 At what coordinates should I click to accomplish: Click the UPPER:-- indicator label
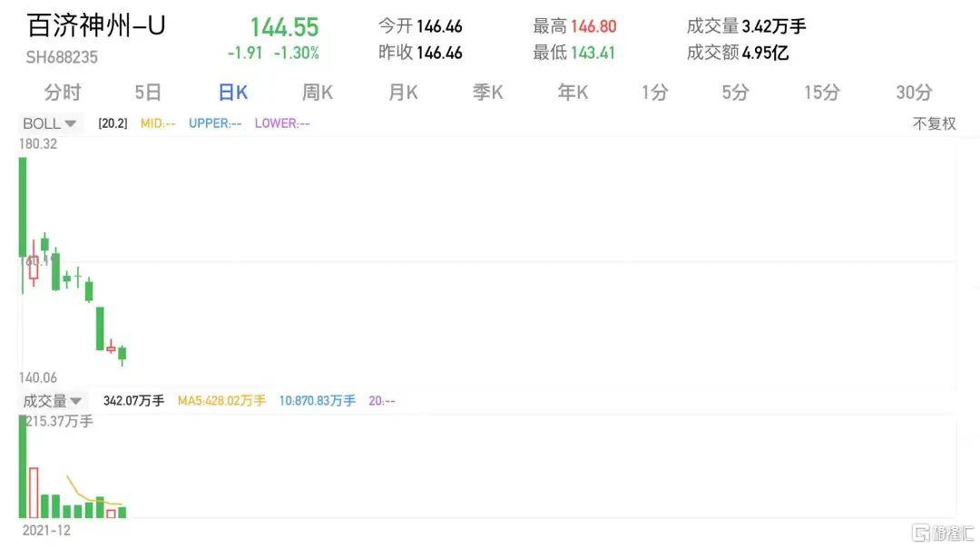(215, 123)
